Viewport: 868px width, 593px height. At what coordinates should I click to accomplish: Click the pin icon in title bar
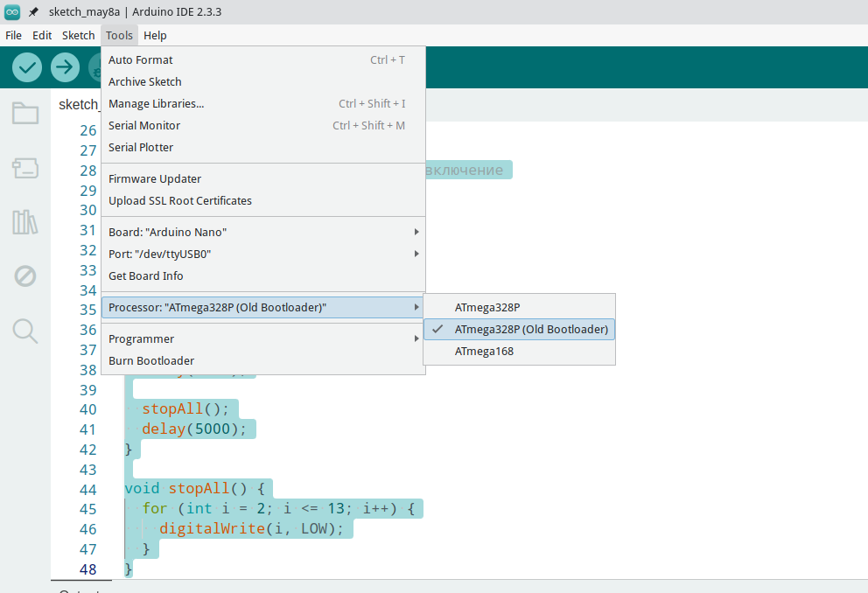34,11
